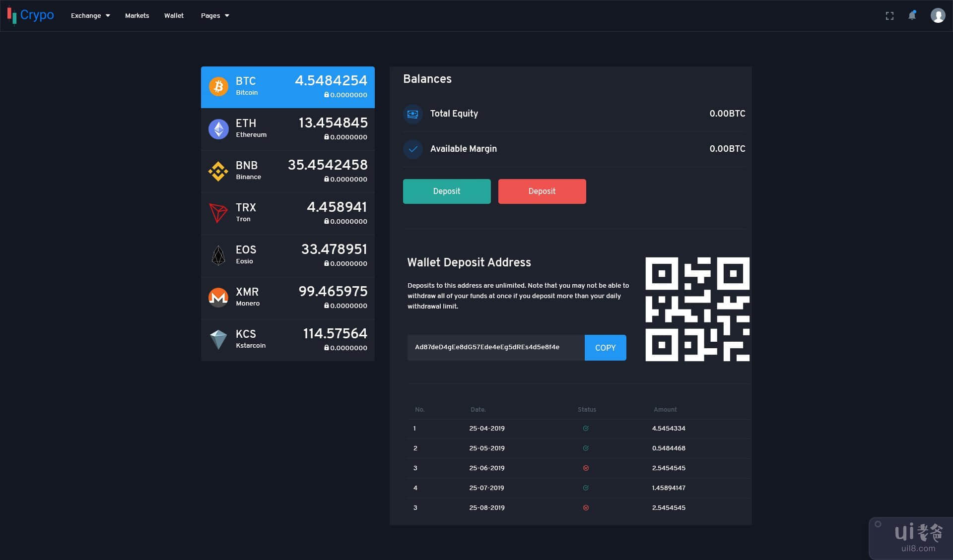Click amount 0.5484468 in table

click(669, 448)
